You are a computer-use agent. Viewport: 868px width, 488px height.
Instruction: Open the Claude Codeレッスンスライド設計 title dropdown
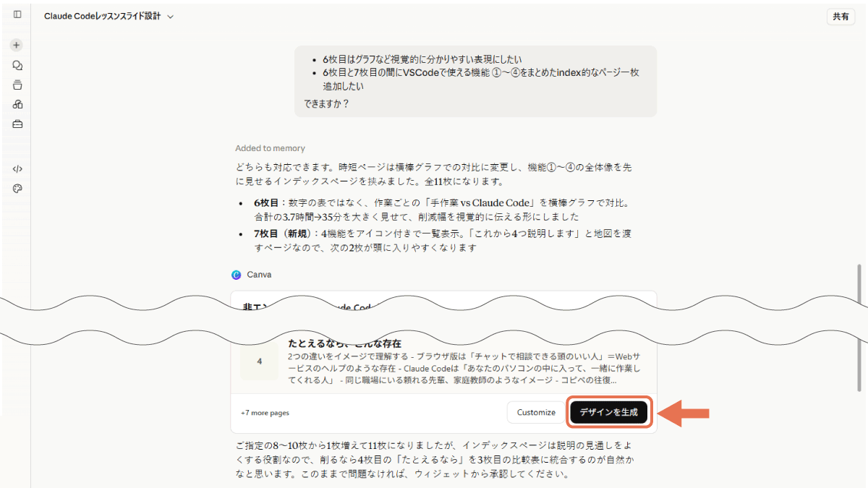[x=109, y=16]
